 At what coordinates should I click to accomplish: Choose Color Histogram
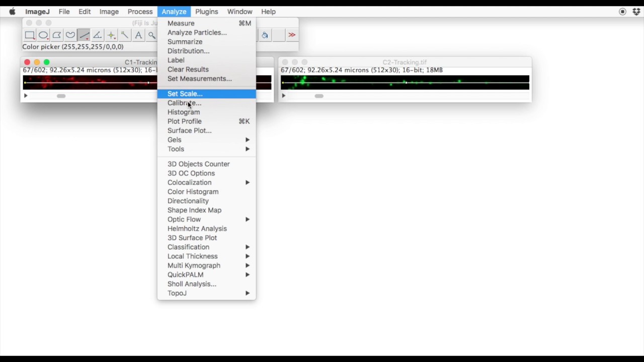[206, 192]
